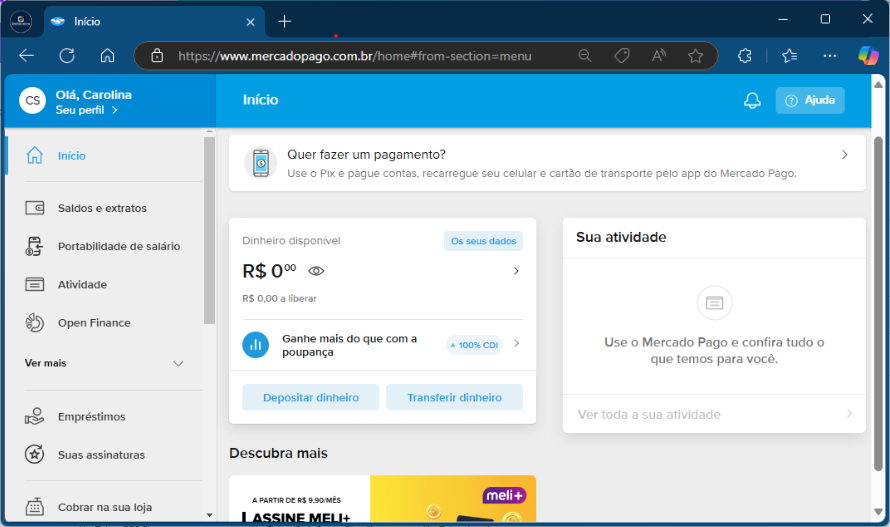Open the browser extensions menu

[745, 56]
